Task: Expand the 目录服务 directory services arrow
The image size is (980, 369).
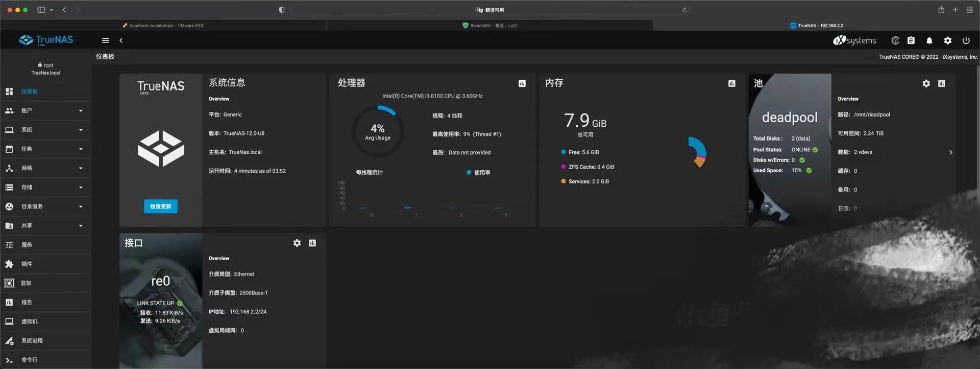Action: (81, 206)
